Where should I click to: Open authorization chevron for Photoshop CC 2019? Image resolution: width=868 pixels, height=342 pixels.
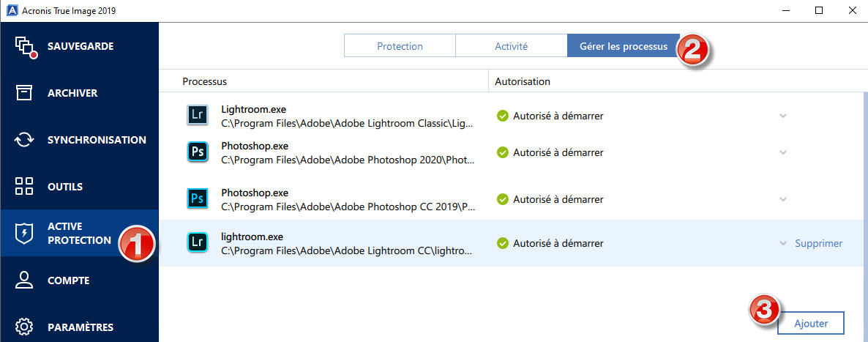(783, 199)
